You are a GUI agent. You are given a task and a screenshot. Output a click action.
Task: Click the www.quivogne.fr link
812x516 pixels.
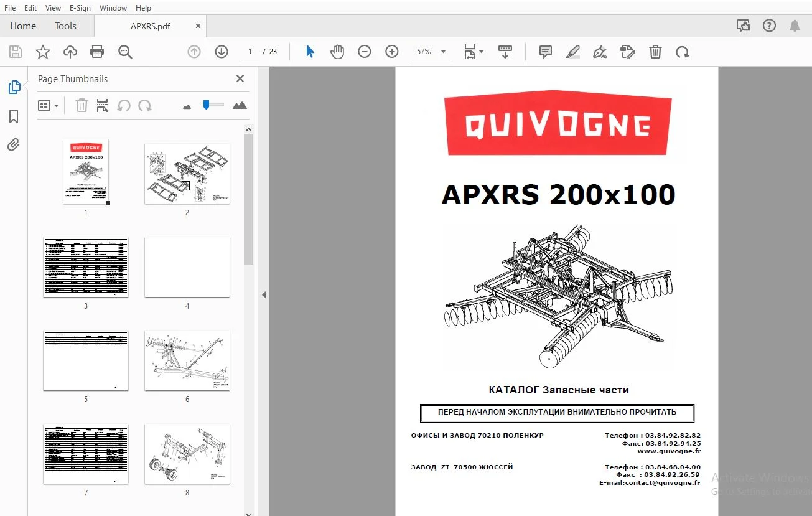click(x=669, y=451)
